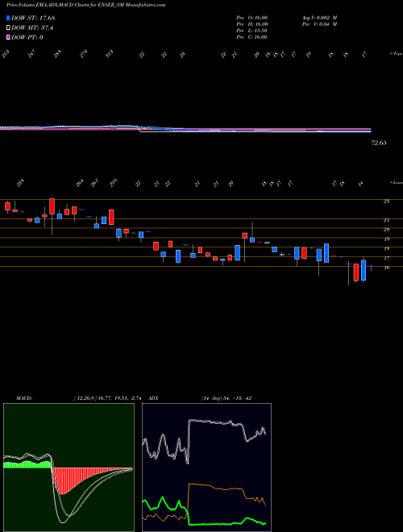Click the '<Tops' row label
The height and width of the screenshot is (532, 403).
click(396, 54)
